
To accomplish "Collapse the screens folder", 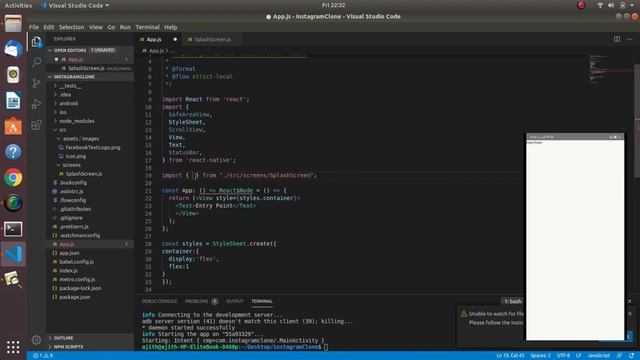I will click(71, 165).
